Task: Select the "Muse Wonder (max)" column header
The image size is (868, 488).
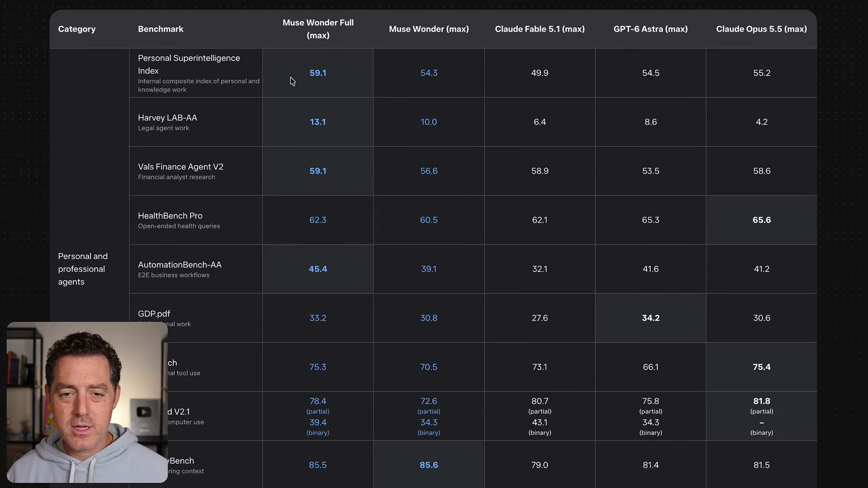Action: pyautogui.click(x=429, y=29)
